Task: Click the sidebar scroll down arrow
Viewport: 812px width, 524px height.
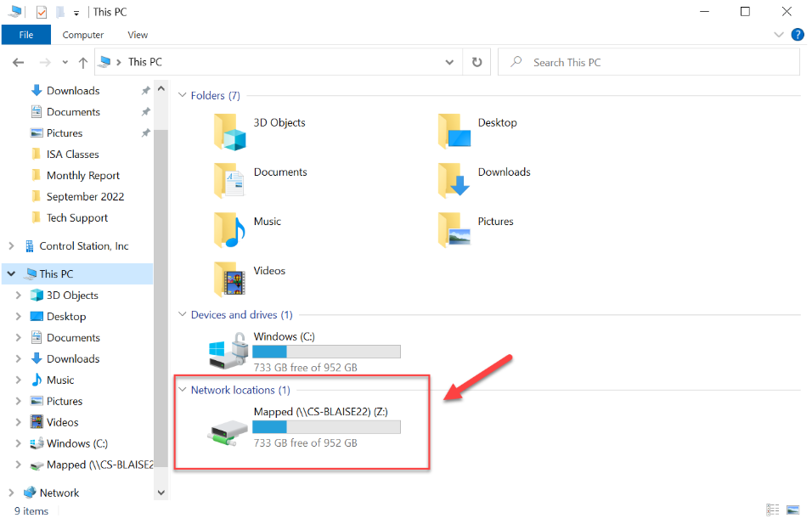Action: point(161,493)
